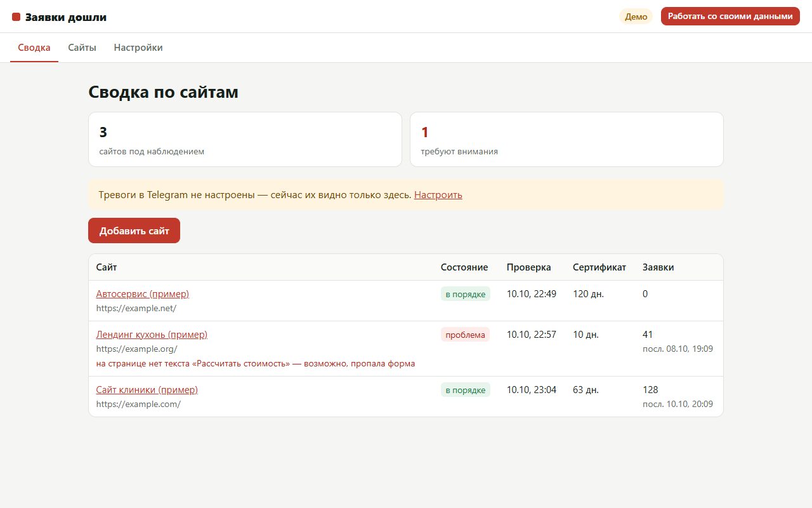
Task: Click the check time 10.10, 22:57
Action: (x=532, y=335)
